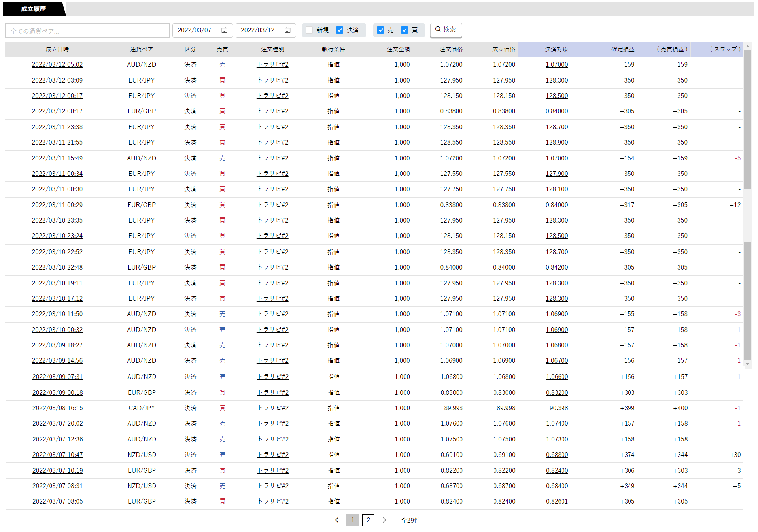Open the 2022/03/07 08:05 trade link
Image resolution: width=758 pixels, height=532 pixels.
58,502
